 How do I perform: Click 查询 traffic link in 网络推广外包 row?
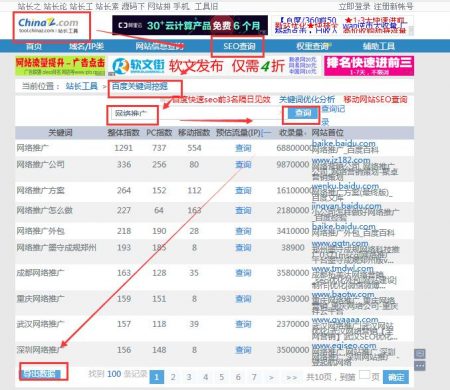pyautogui.click(x=243, y=231)
